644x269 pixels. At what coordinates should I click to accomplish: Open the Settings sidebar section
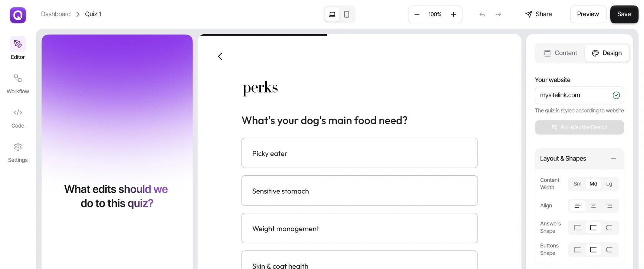(x=18, y=153)
